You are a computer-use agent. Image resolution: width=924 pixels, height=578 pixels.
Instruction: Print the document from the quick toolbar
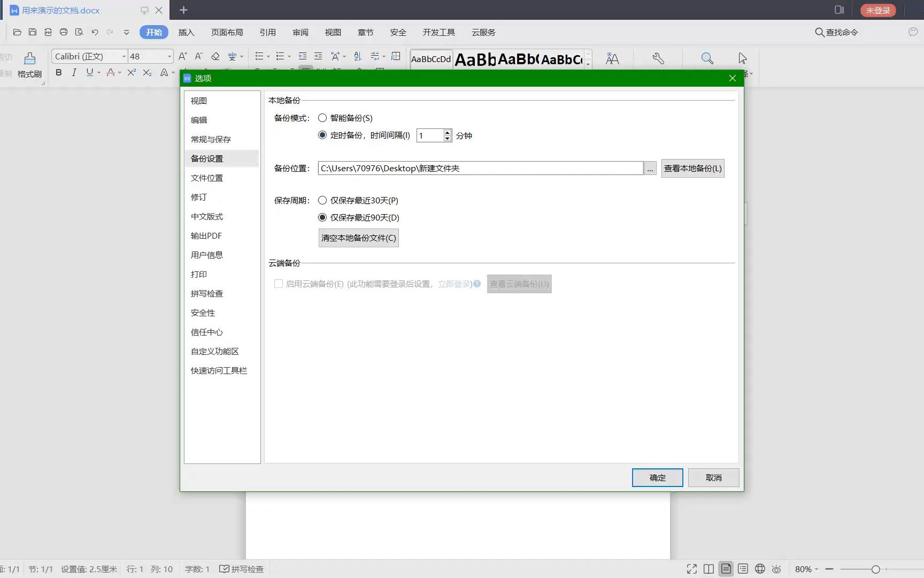pos(64,32)
